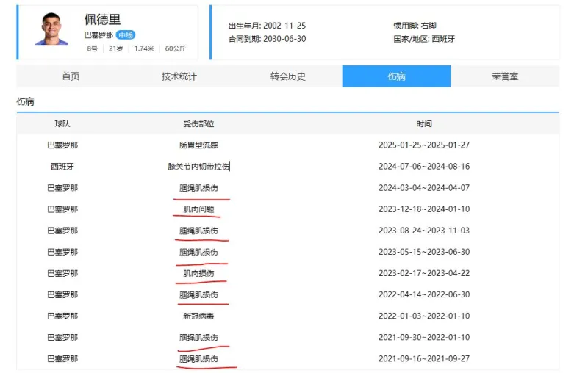Select the 肠胃型流感 injury entry
This screenshot has height=373, width=588.
point(198,145)
